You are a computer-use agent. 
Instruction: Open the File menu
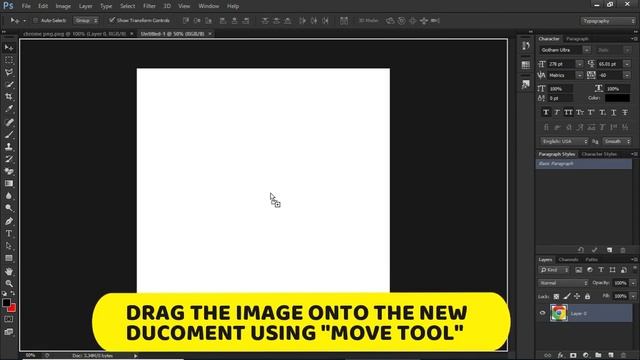[x=26, y=6]
